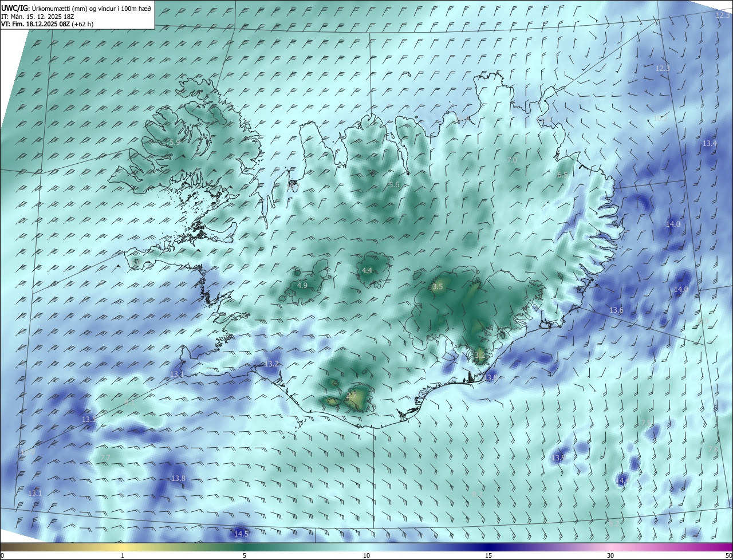Click the 5.6 value in north Iceland
This screenshot has height=560, width=733.
point(393,185)
